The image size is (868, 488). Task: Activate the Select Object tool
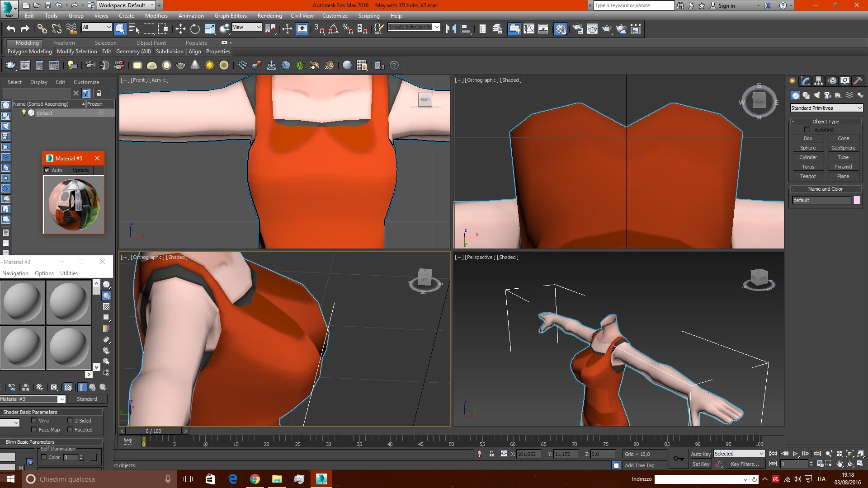coord(120,29)
